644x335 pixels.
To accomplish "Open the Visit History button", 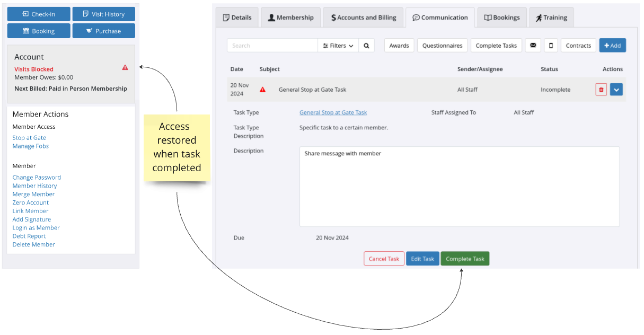I will (x=103, y=14).
